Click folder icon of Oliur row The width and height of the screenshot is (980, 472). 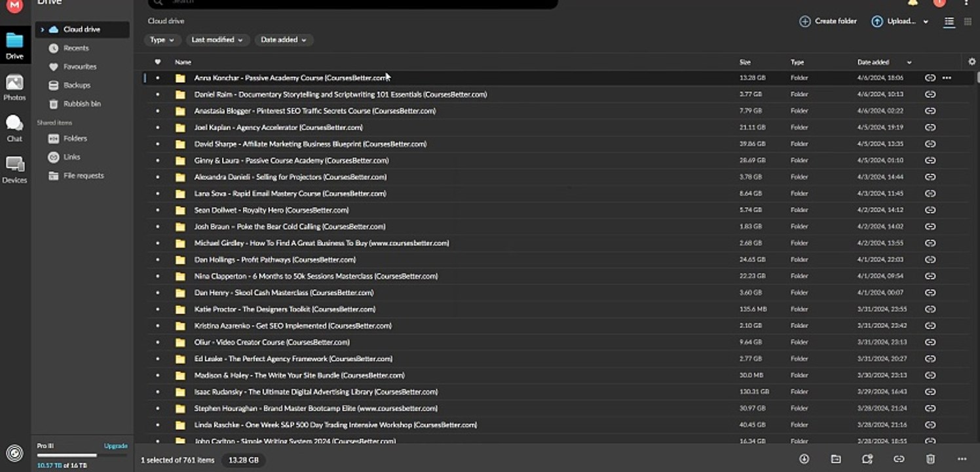(180, 342)
